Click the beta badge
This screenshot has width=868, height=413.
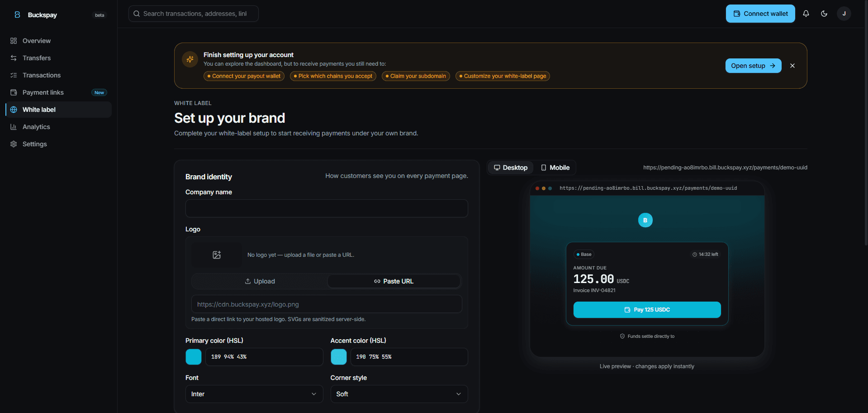(x=100, y=15)
